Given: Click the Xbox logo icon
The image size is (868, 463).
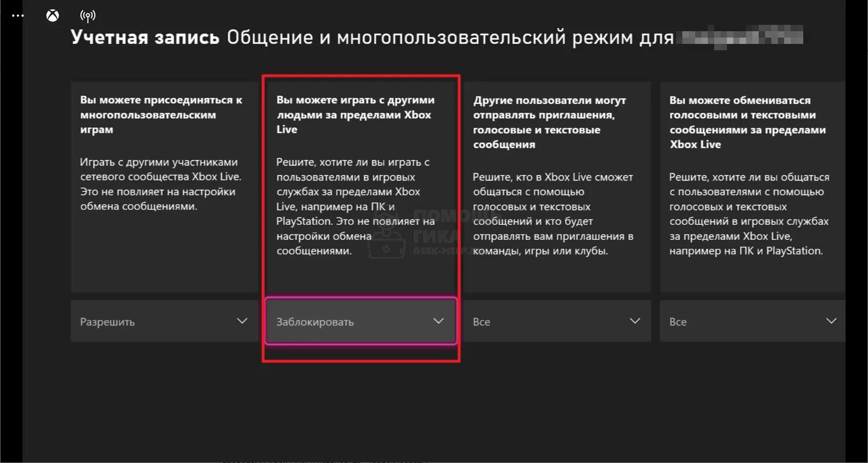Looking at the screenshot, I should (53, 16).
